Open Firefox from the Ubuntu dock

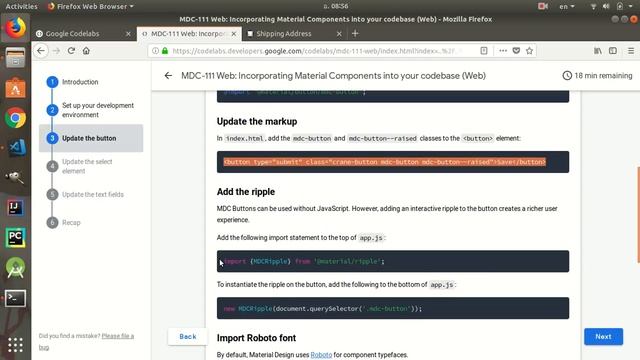(16, 28)
